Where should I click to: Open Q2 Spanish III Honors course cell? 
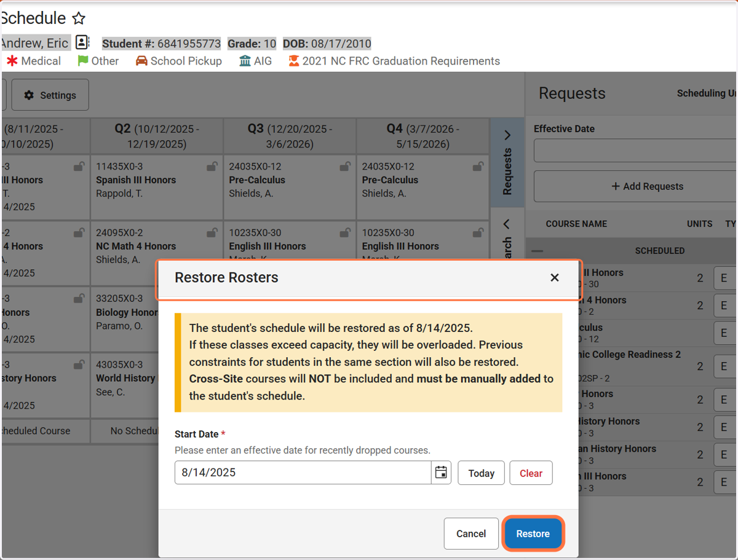click(157, 187)
